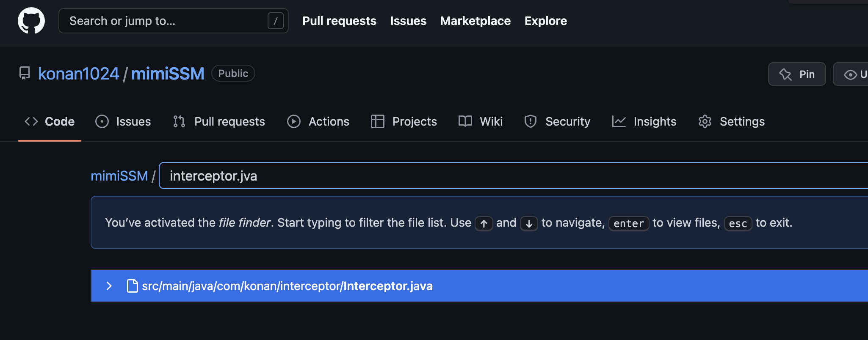Click the mimiSSM breadcrumb link
Screen dimensions: 868x340
119,175
